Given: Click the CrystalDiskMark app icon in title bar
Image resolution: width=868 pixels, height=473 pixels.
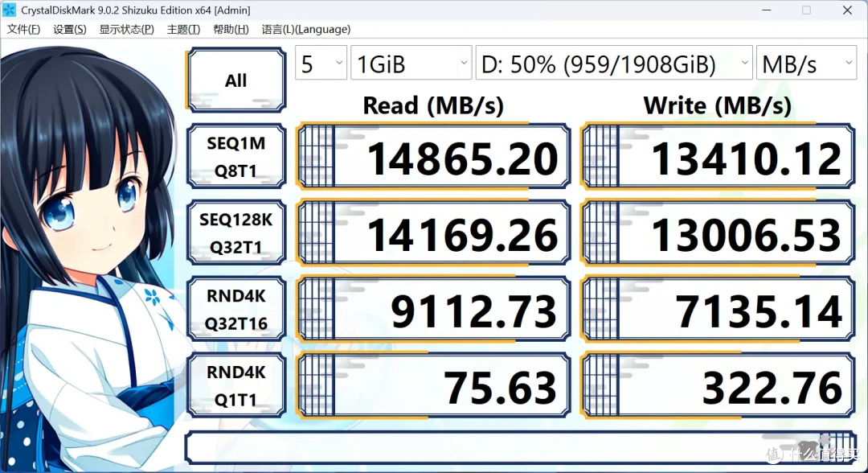Looking at the screenshot, I should [x=9, y=10].
